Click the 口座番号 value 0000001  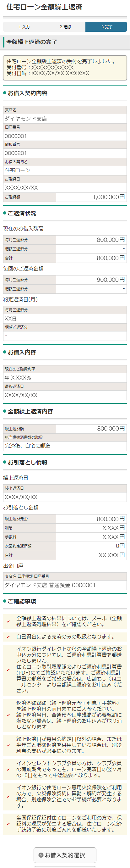point(65,136)
